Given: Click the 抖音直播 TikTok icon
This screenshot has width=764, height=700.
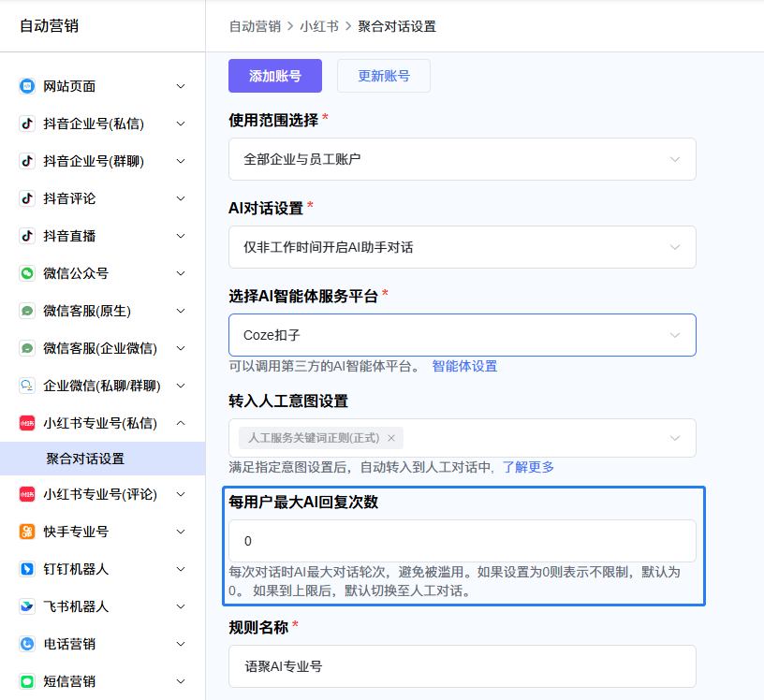Looking at the screenshot, I should tap(27, 236).
